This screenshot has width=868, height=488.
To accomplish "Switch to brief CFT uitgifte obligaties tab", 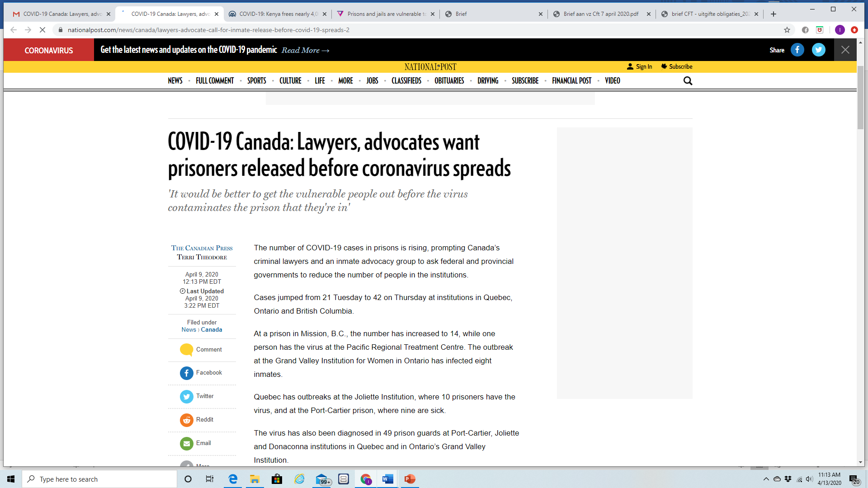I will tap(709, 14).
